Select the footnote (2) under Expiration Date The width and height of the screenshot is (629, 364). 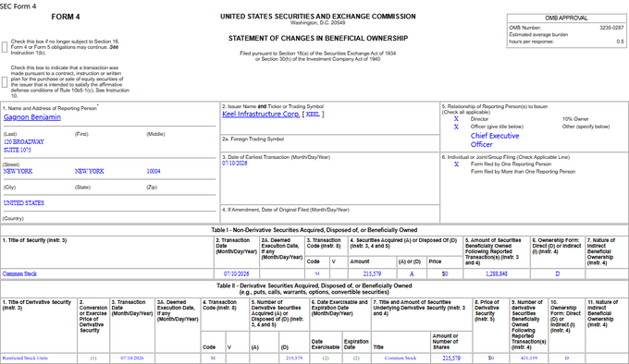356,358
